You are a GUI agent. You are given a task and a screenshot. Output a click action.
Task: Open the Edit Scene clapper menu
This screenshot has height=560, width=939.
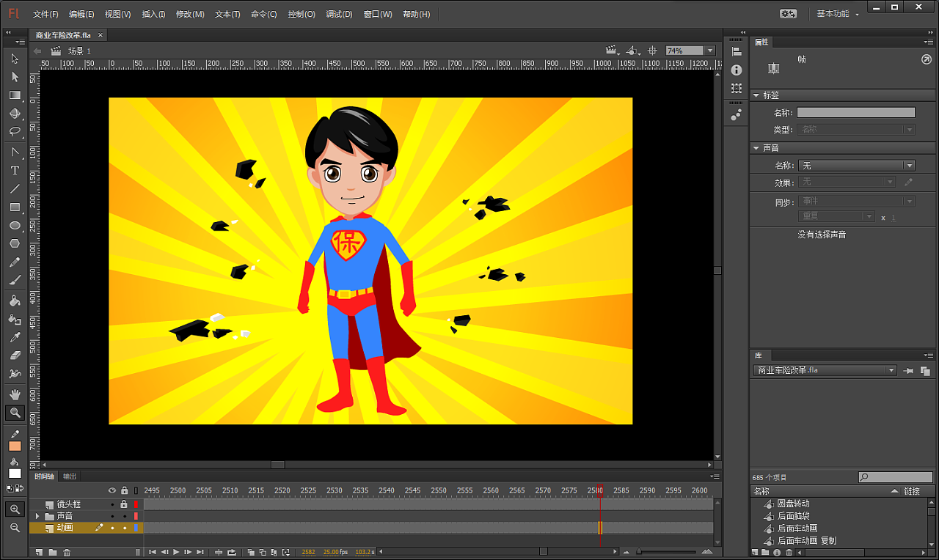click(x=613, y=51)
